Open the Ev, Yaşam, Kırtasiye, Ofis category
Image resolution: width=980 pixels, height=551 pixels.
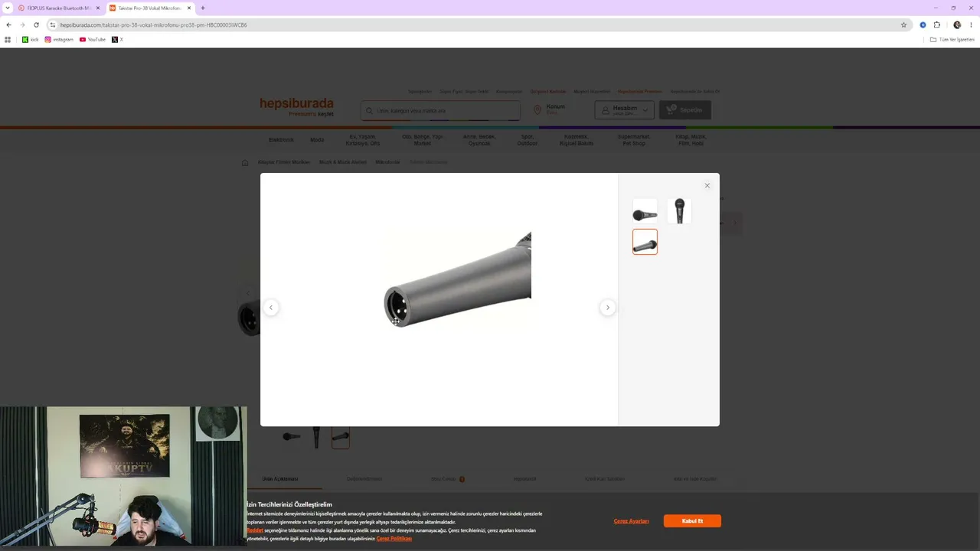(363, 140)
